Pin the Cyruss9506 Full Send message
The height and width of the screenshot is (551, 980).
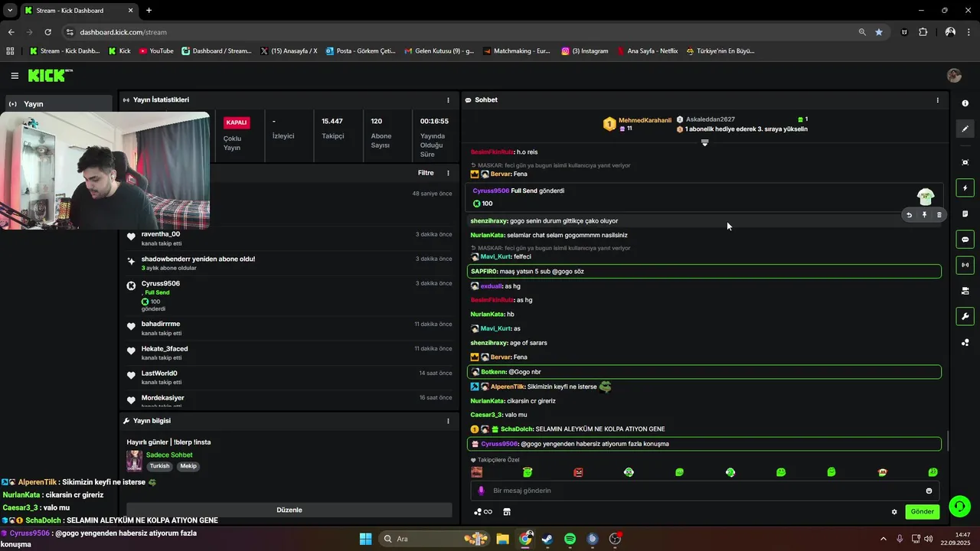pos(924,215)
